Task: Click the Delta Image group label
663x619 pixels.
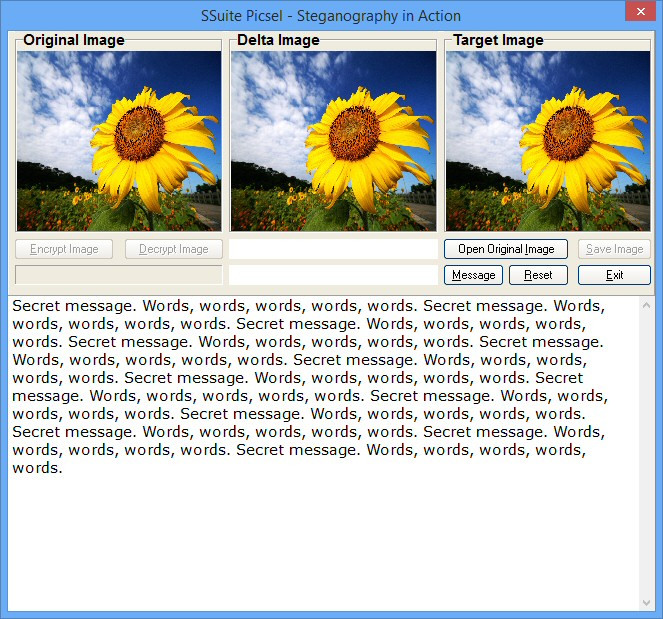Action: [x=278, y=40]
